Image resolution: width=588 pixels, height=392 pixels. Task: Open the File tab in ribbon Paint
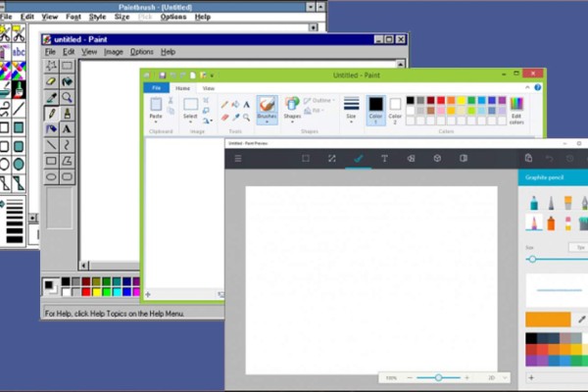point(157,88)
